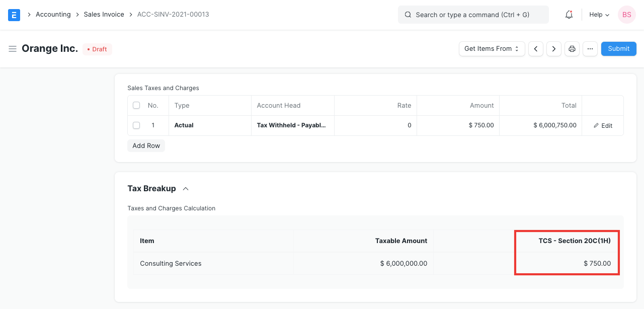Open the search command bar

click(x=472, y=15)
